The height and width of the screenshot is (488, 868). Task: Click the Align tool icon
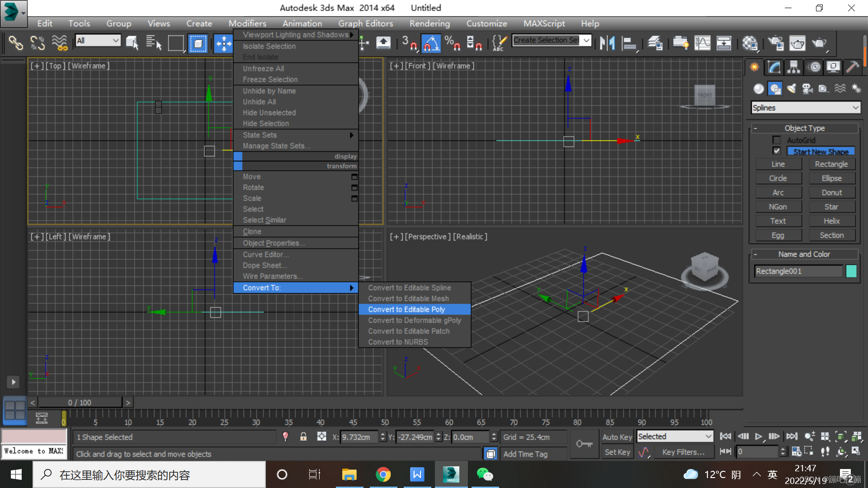tap(629, 43)
